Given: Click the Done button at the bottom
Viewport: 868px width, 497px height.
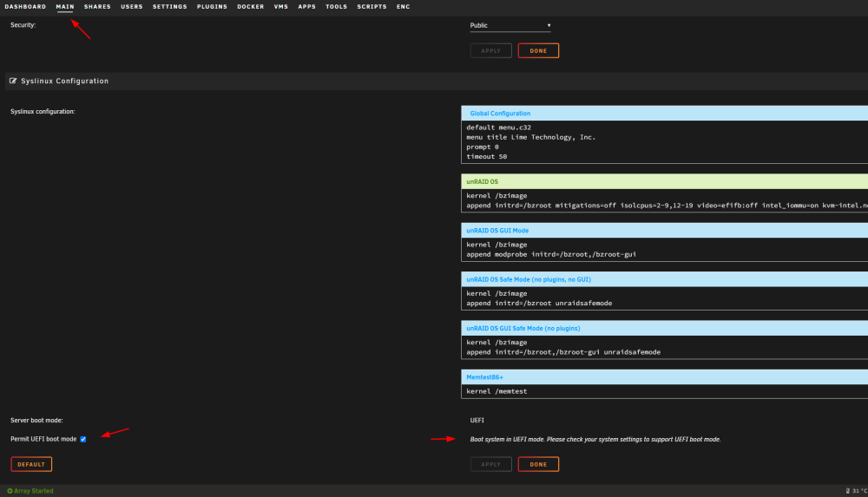Looking at the screenshot, I should 538,464.
